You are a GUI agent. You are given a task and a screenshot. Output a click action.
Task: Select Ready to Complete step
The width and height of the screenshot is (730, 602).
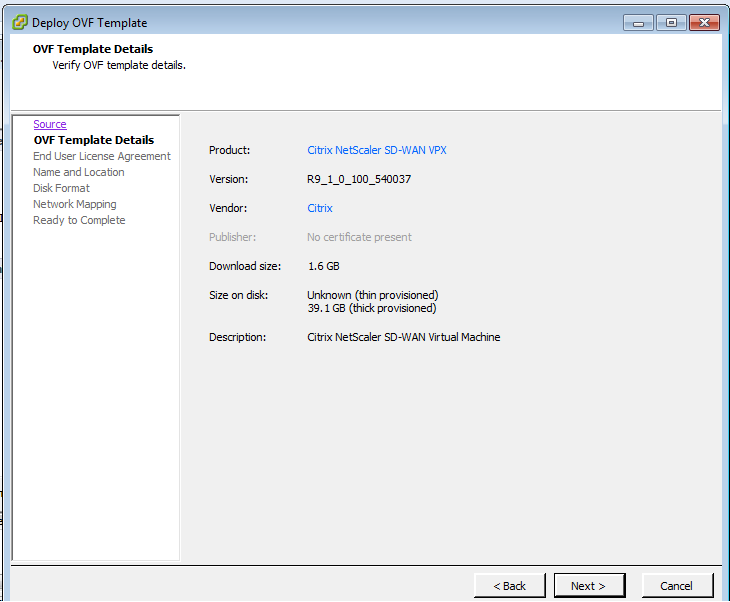tap(79, 220)
